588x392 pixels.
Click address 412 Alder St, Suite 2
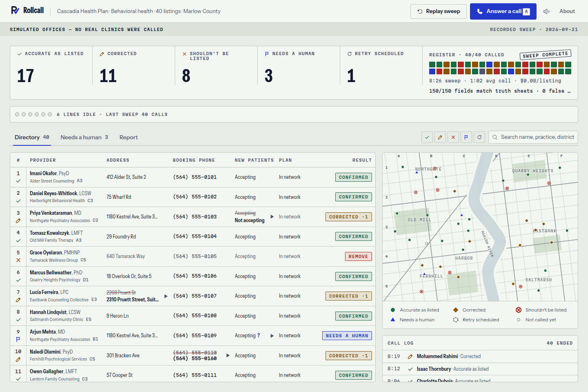click(x=126, y=177)
